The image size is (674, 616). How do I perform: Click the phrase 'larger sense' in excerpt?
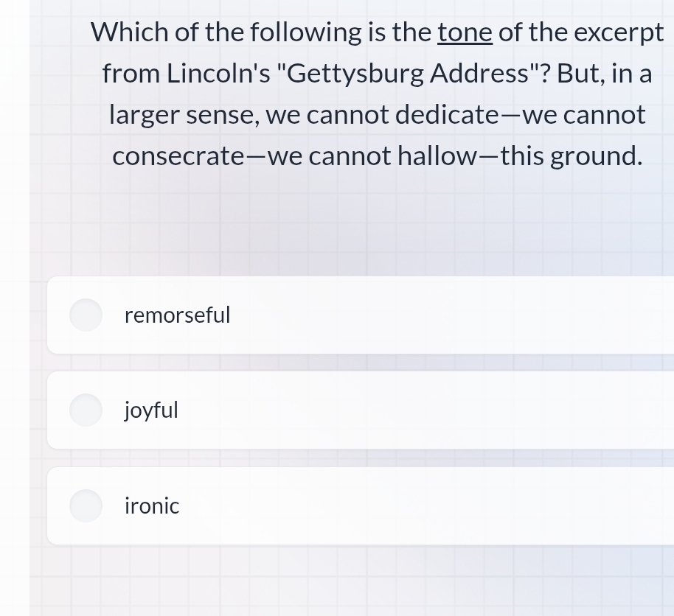click(183, 115)
